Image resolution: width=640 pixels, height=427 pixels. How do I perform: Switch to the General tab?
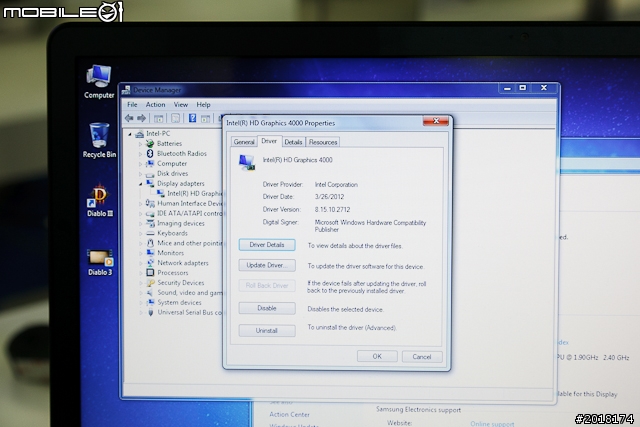(x=244, y=142)
